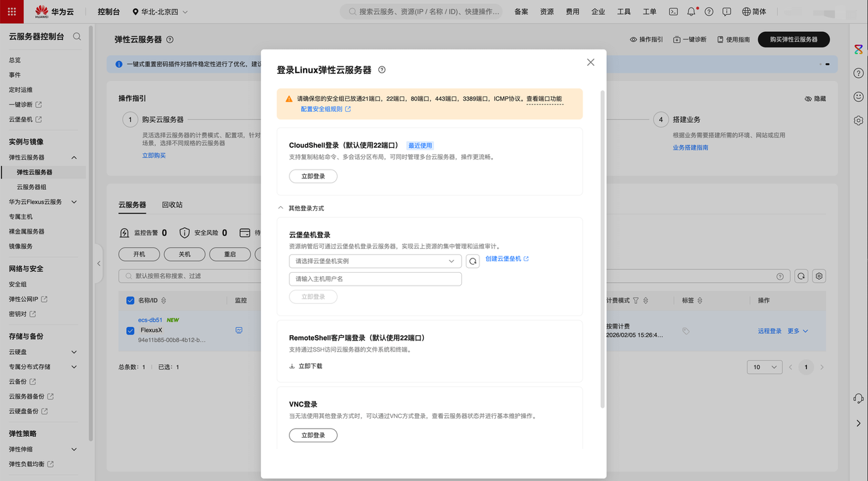Screen dimensions: 868x481
Task: Open the page size dropdown showing 10
Action: click(x=764, y=367)
